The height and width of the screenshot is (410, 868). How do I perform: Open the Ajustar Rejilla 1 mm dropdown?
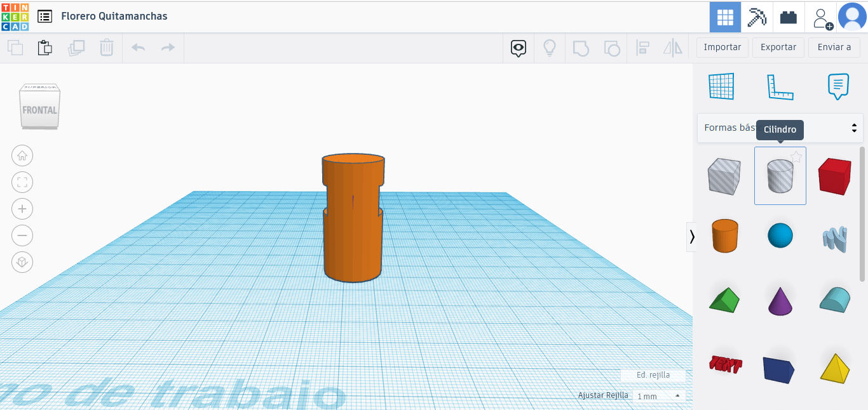[x=660, y=396]
